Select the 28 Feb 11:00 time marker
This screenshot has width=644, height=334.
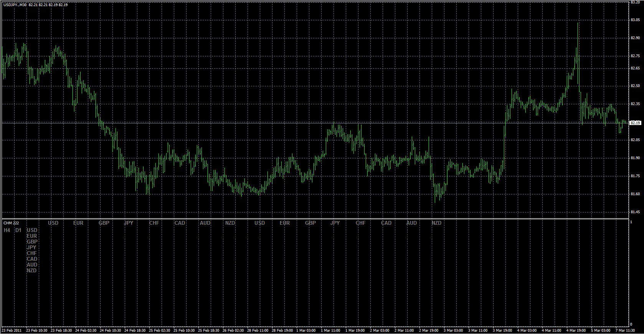[x=258, y=330]
